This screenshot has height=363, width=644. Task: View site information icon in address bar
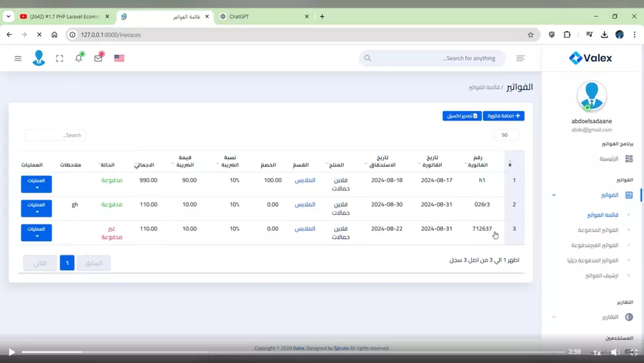click(x=72, y=35)
